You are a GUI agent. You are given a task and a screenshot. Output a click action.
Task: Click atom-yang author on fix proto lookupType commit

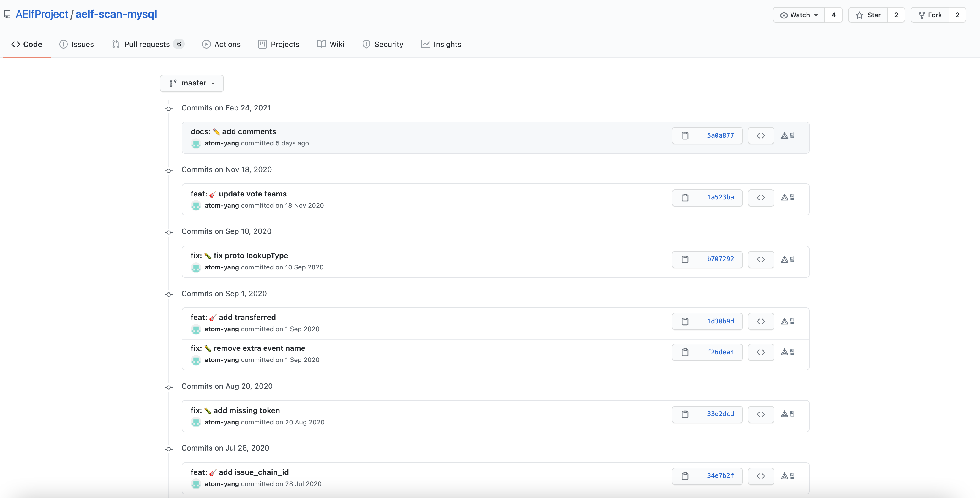(x=222, y=267)
